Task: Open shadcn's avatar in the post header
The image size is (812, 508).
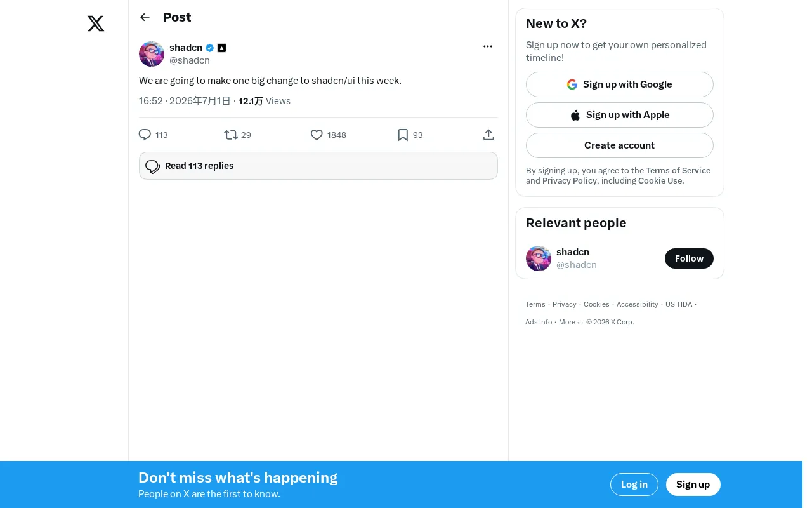Action: [152, 54]
